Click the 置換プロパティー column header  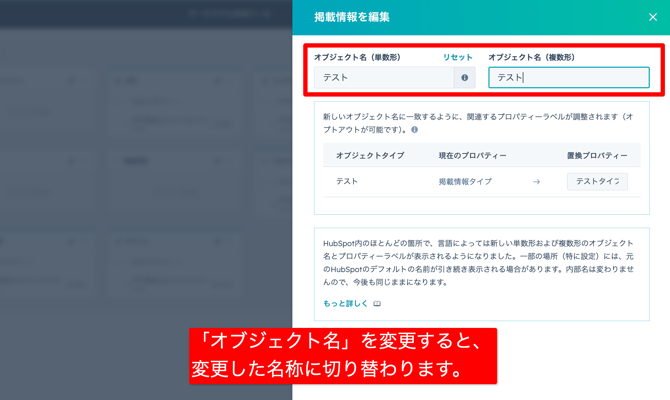coord(597,156)
